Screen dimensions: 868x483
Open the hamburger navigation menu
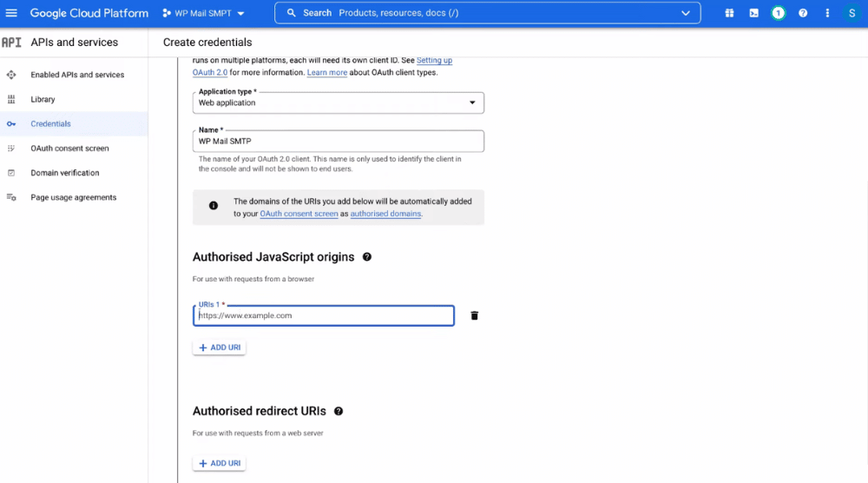11,13
